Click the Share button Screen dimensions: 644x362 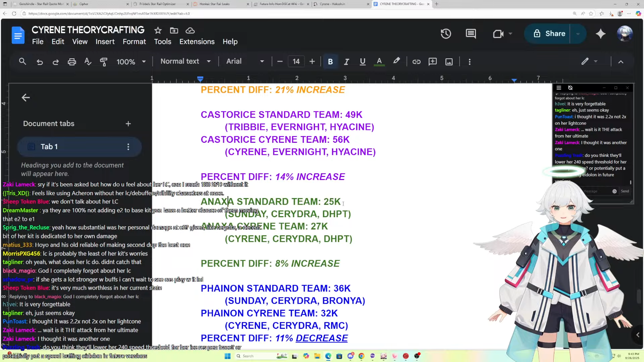click(549, 34)
